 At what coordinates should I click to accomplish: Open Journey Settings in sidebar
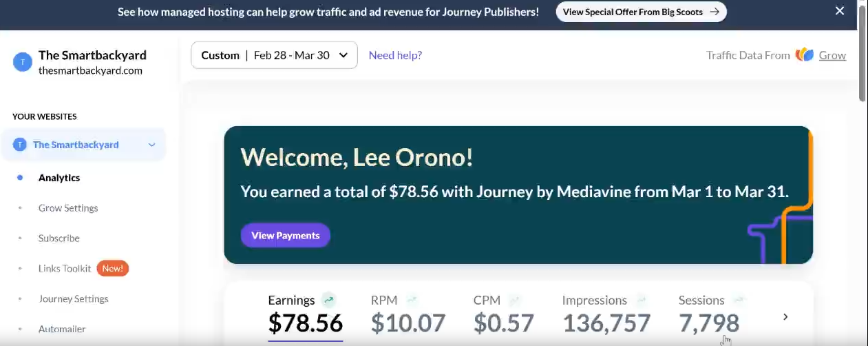[x=74, y=299]
